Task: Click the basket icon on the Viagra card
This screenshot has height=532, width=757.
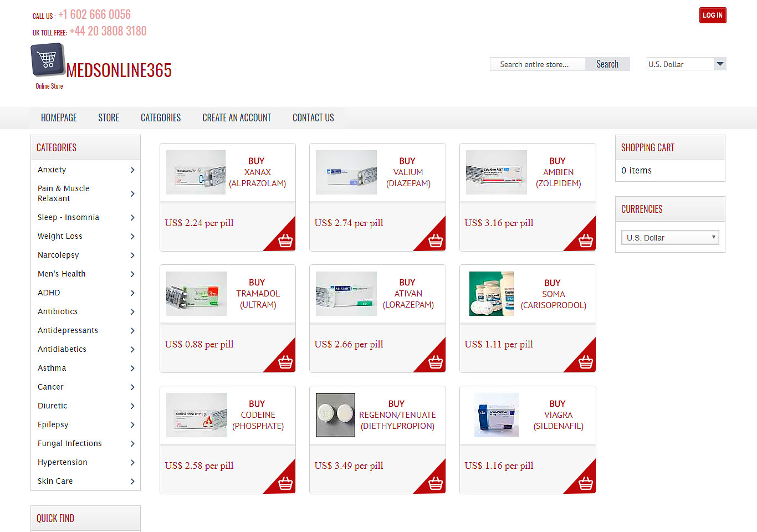Action: (586, 484)
